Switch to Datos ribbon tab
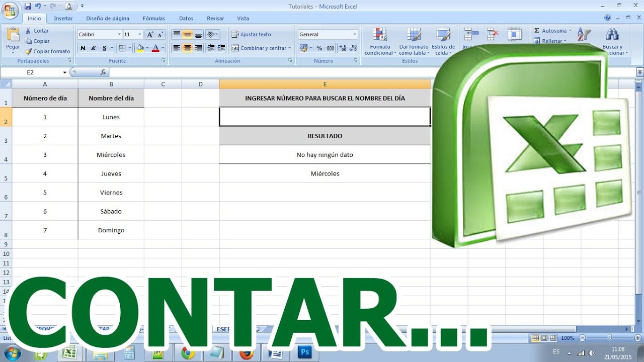644x362 pixels. pyautogui.click(x=186, y=18)
